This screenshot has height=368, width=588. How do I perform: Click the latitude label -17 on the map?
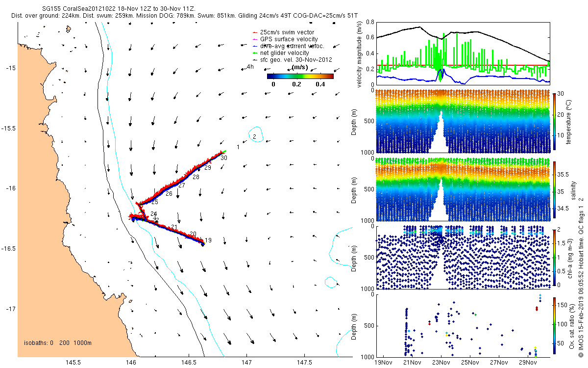pyautogui.click(x=11, y=309)
